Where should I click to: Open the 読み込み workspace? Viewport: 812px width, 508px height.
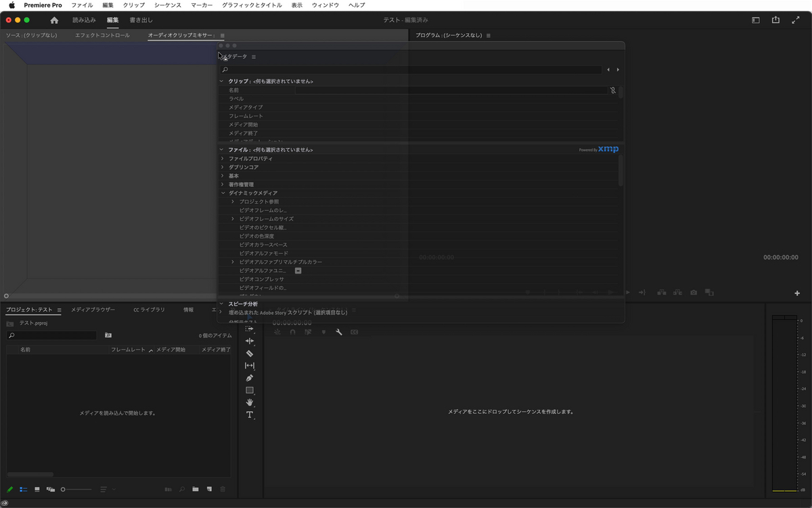[85, 20]
